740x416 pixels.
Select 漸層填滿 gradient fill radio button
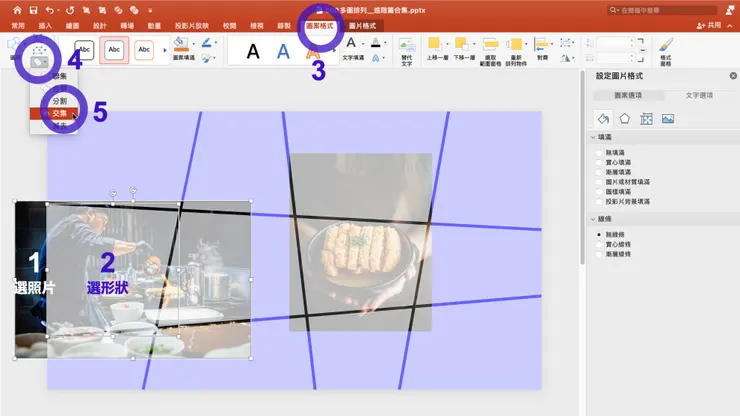click(599, 172)
